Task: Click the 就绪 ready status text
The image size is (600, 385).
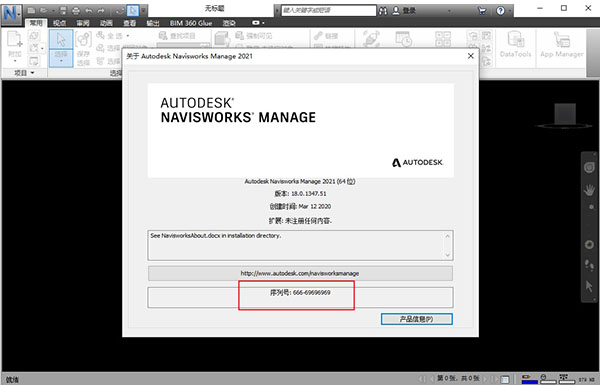Action: [x=12, y=379]
